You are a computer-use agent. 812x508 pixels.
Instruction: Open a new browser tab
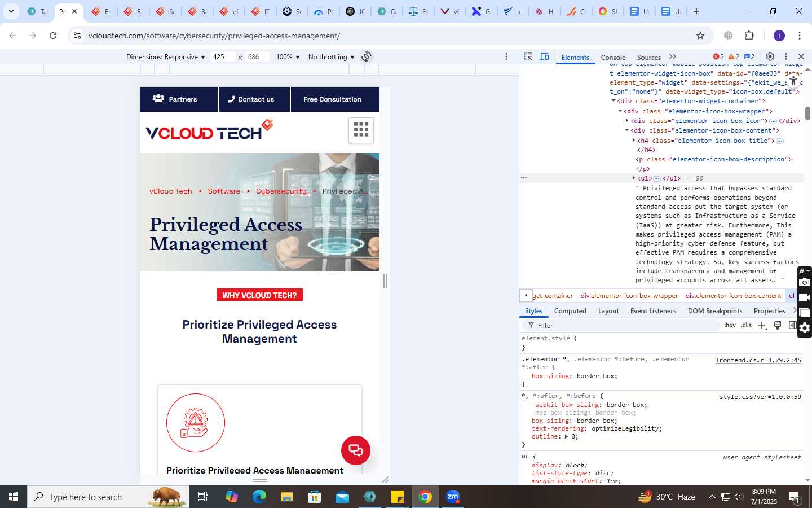(x=696, y=11)
